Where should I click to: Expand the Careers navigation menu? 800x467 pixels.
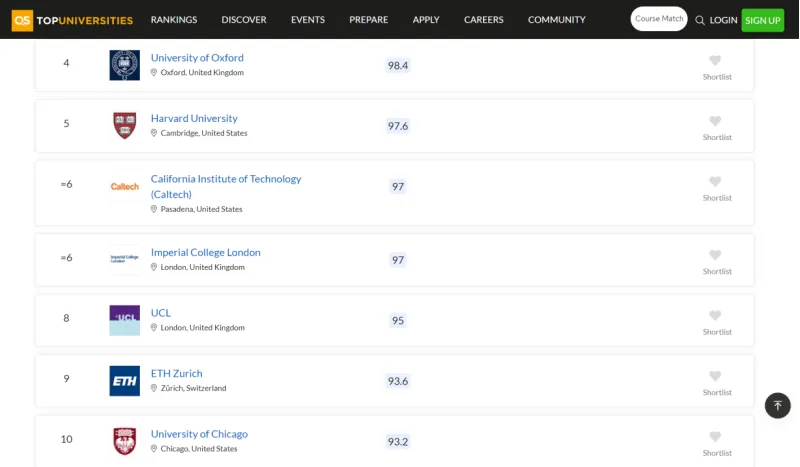484,20
